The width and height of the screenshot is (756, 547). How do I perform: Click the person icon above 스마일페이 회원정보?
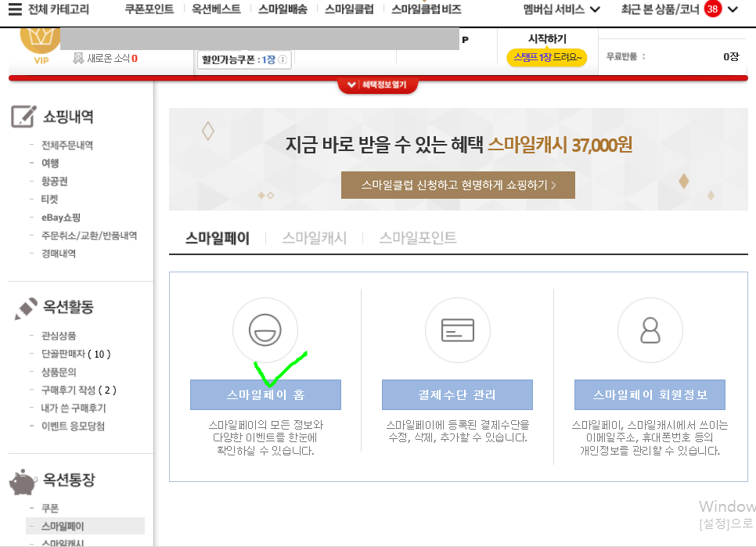click(650, 330)
